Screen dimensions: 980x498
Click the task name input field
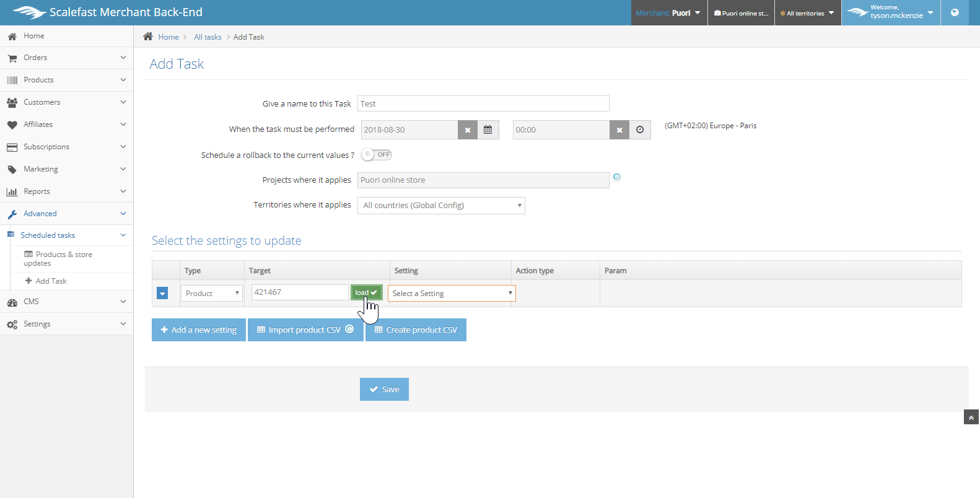(483, 104)
